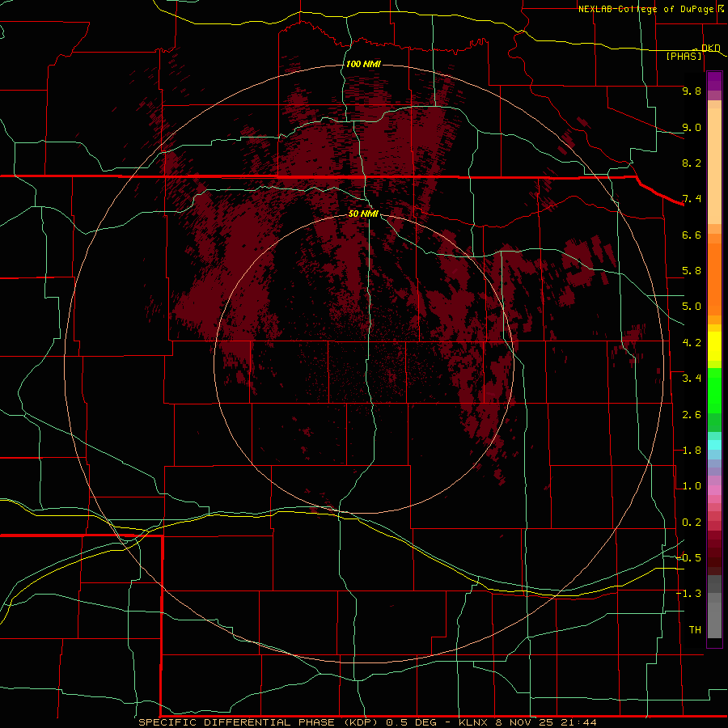Select the 3.4 scale label

pyautogui.click(x=692, y=379)
